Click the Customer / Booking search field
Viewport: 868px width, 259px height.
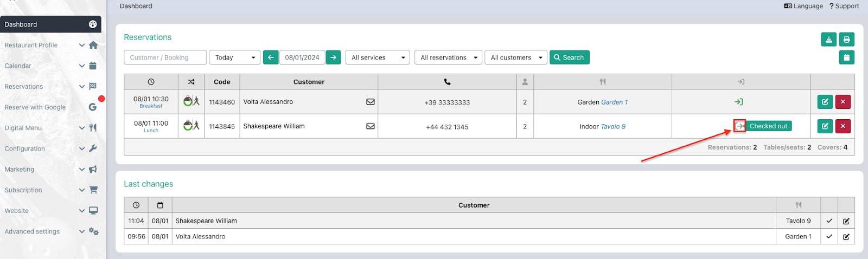click(165, 57)
